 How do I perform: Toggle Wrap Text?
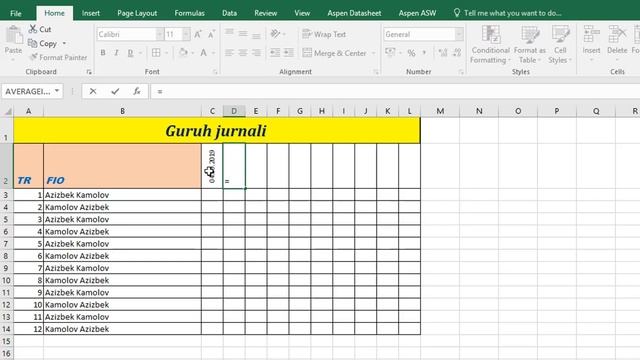coord(324,34)
